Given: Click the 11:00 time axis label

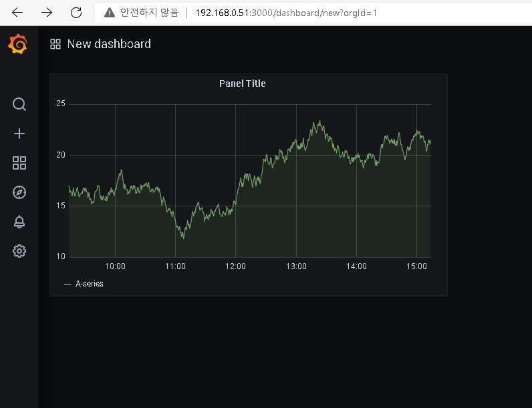Looking at the screenshot, I should [x=175, y=266].
